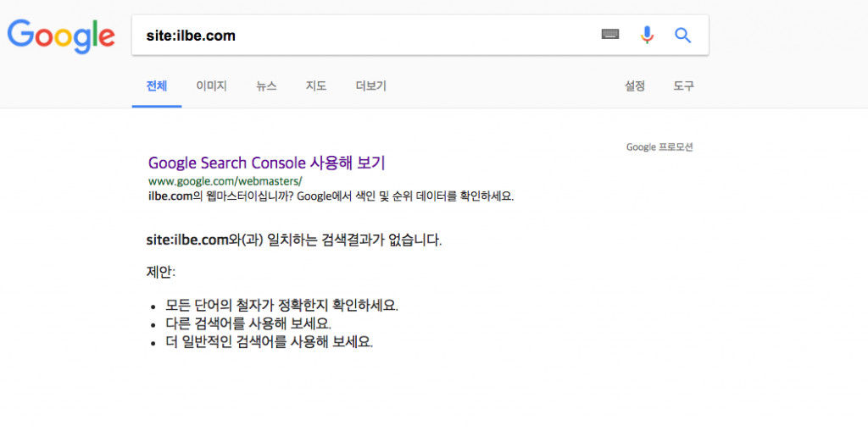The height and width of the screenshot is (431, 868).
Task: Open the on-screen keyboard input tool
Action: pyautogui.click(x=610, y=35)
